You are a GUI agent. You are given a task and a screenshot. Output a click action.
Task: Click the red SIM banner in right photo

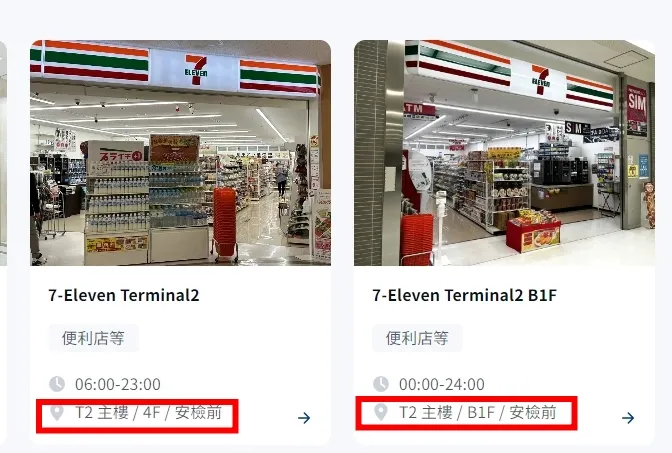tap(637, 111)
